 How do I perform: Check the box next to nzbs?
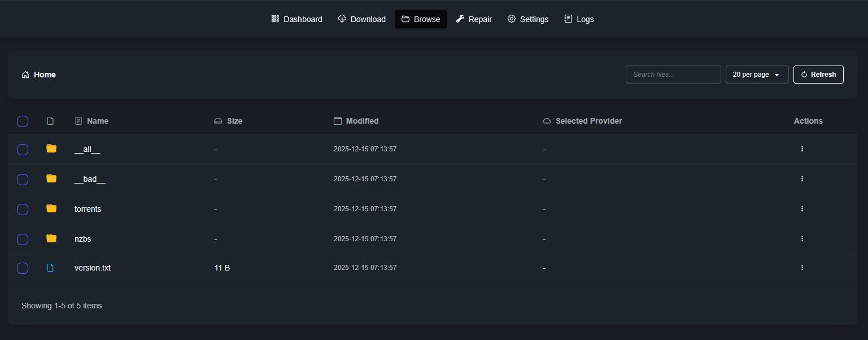tap(23, 239)
